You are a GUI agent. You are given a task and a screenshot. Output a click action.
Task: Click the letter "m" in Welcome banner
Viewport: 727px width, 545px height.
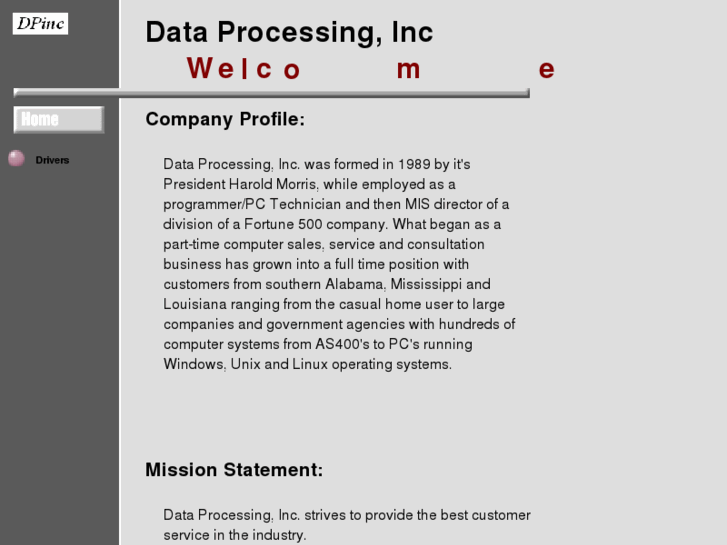click(x=408, y=69)
